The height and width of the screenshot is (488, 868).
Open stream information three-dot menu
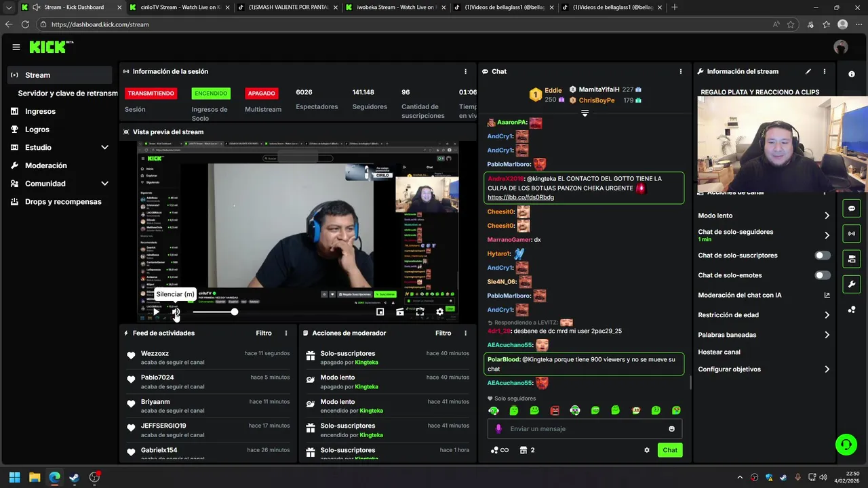point(825,71)
